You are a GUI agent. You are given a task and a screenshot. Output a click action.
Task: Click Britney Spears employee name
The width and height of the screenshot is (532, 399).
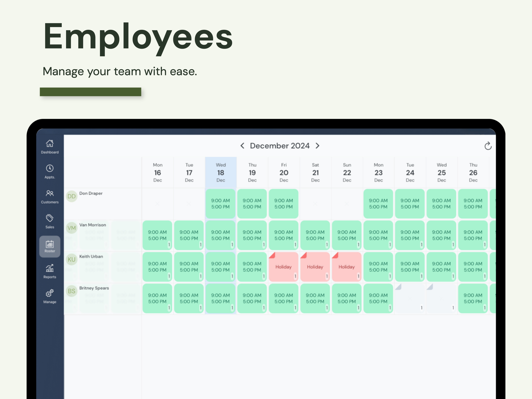click(94, 288)
